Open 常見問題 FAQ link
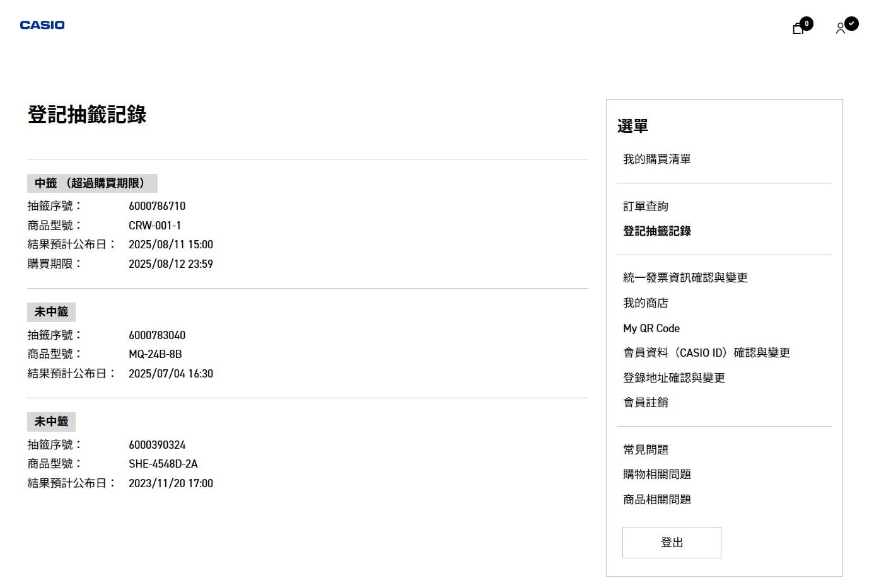Viewport: 874px width, 588px height. click(645, 450)
